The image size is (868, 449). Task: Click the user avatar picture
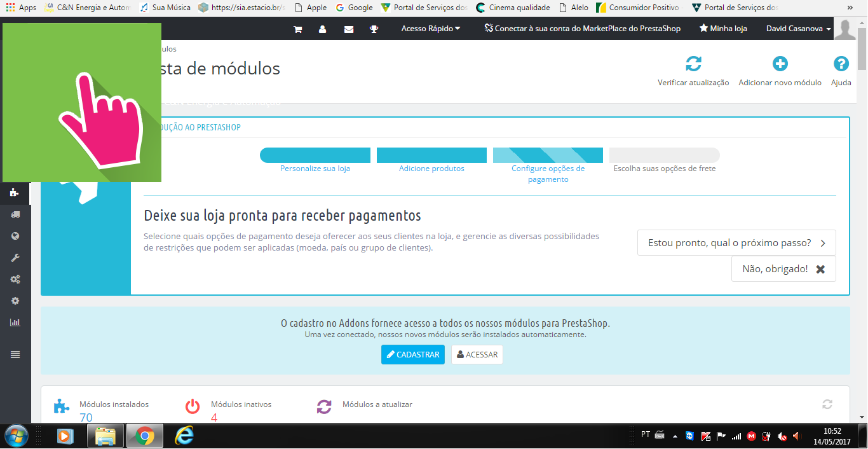coord(845,29)
